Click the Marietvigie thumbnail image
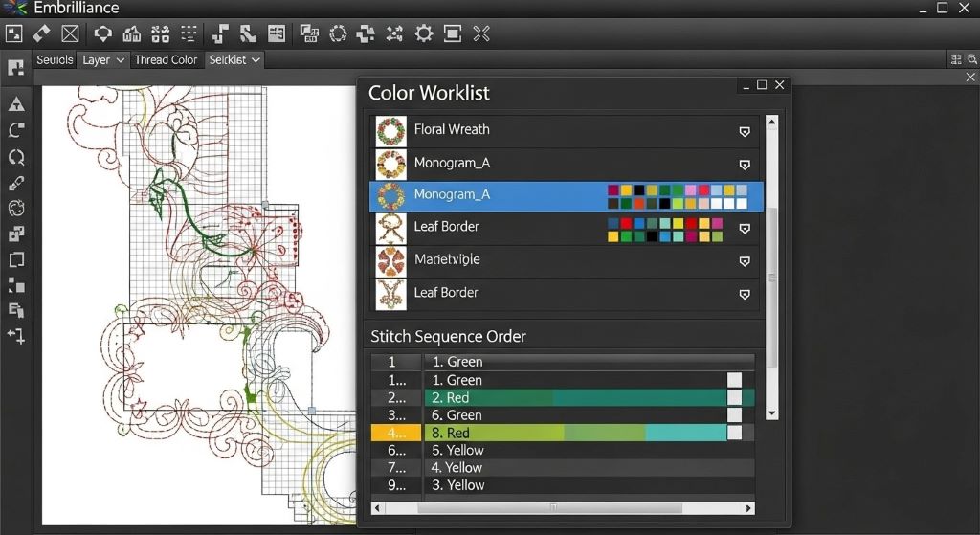The width and height of the screenshot is (980, 535). click(390, 261)
